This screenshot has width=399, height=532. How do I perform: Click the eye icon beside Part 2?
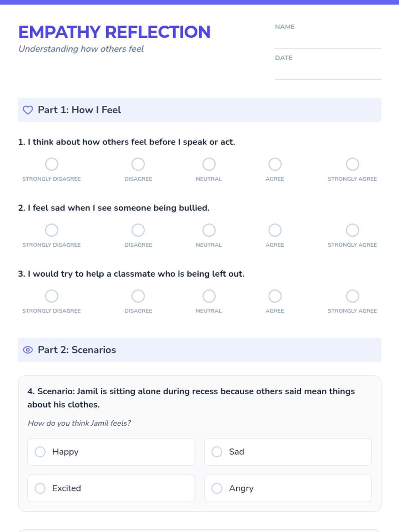[28, 350]
